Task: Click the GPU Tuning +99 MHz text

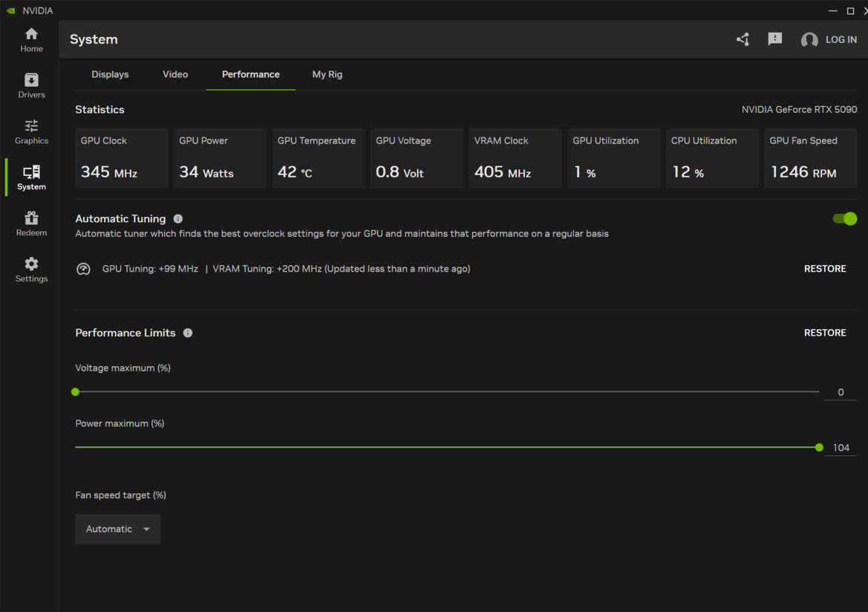Action: [x=150, y=269]
